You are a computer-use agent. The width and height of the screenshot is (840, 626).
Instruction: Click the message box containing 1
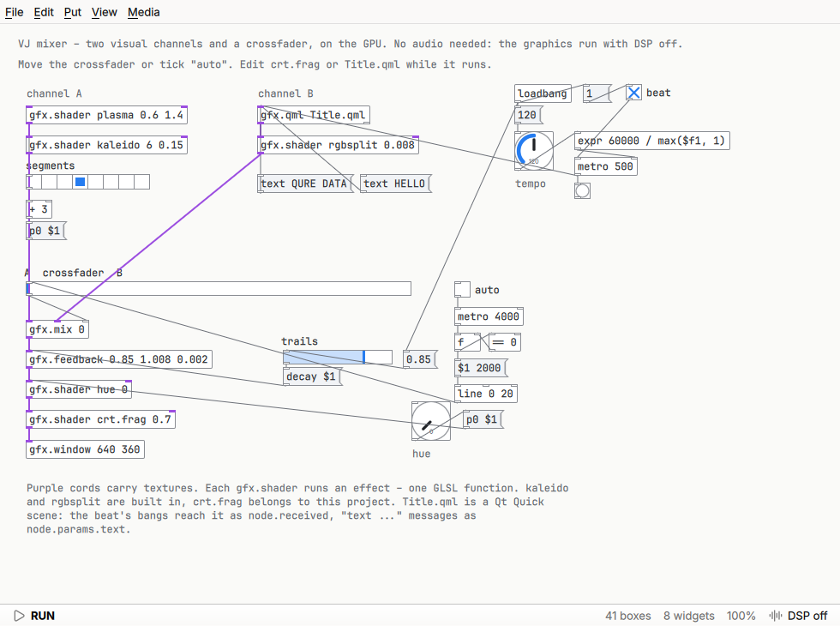597,93
